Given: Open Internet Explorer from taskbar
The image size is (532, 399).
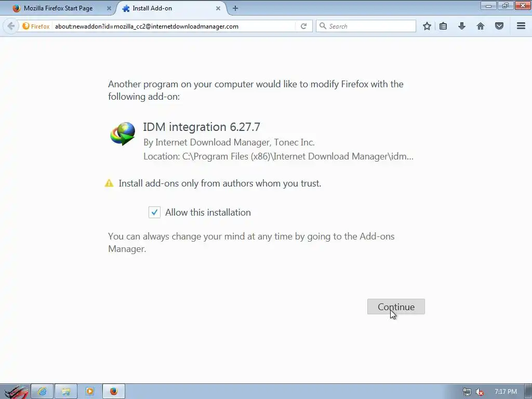Looking at the screenshot, I should coord(42,392).
